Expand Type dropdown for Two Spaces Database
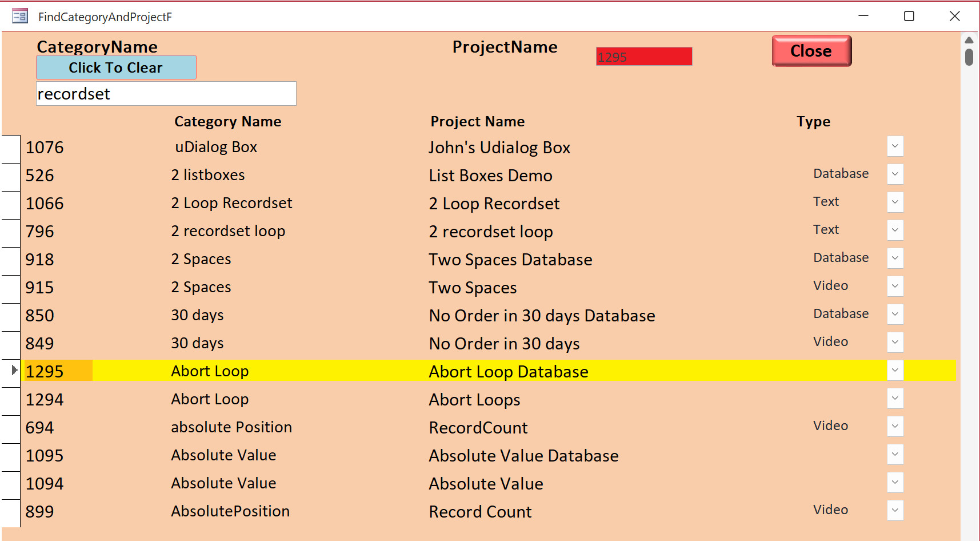 895,258
